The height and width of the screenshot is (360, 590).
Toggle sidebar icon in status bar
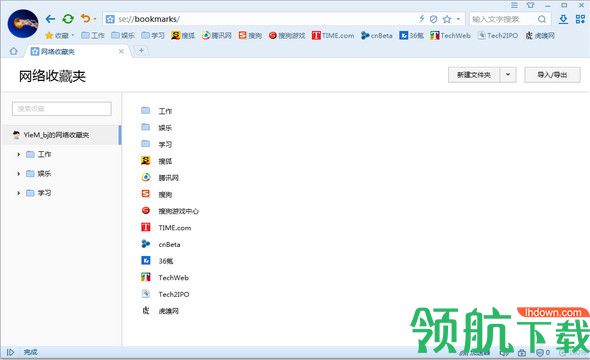coord(11,352)
